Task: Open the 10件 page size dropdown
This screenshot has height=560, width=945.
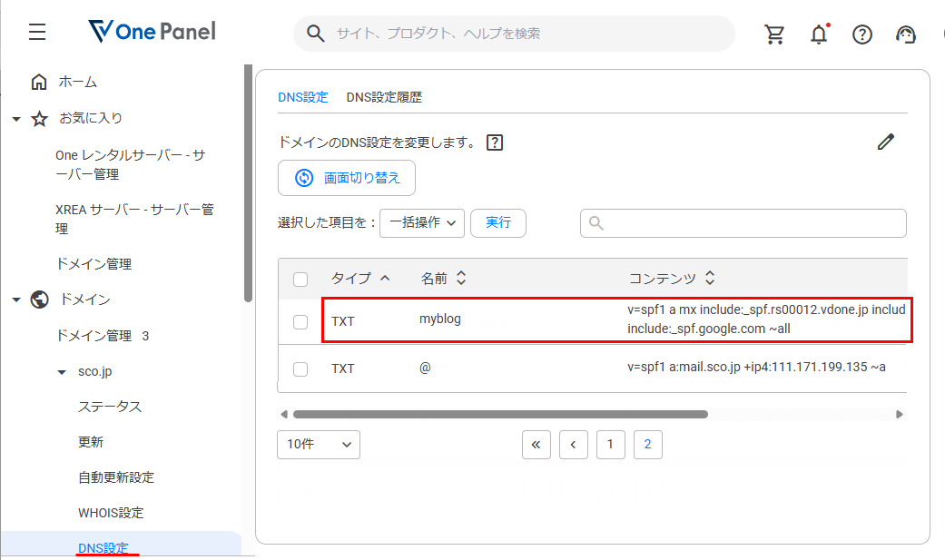Action: (x=319, y=444)
